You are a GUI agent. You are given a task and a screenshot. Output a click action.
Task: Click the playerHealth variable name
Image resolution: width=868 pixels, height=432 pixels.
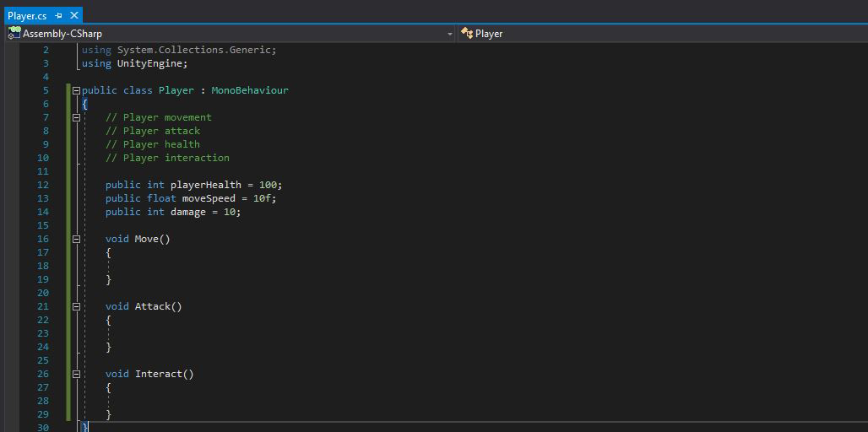point(206,185)
